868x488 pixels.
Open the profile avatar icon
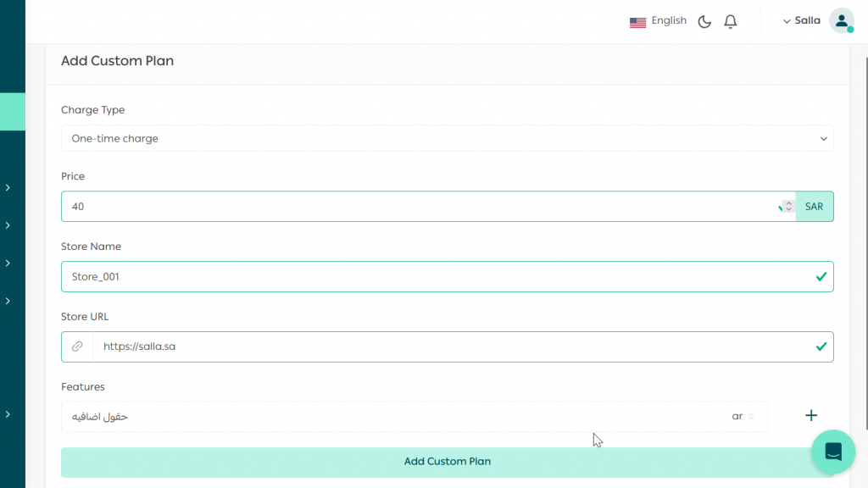click(841, 20)
